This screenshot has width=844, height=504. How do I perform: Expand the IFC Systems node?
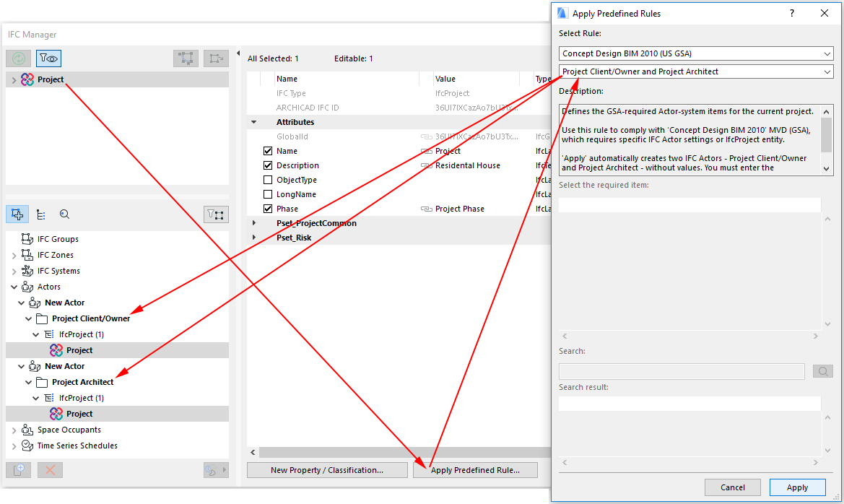tap(14, 271)
